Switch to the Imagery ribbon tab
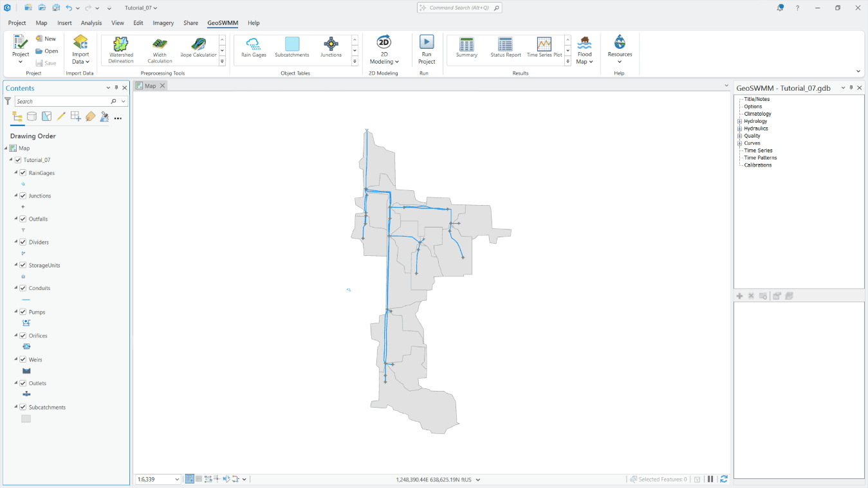Screen dimensions: 868x488 pos(163,23)
